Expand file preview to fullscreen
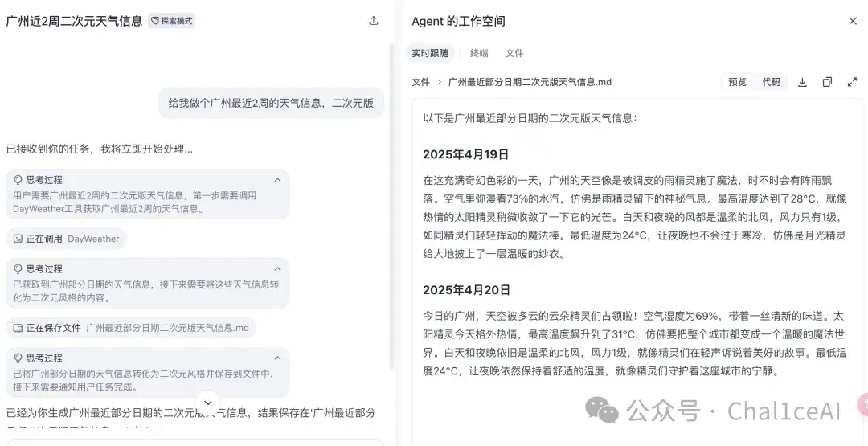The height and width of the screenshot is (446, 868). 852,82
